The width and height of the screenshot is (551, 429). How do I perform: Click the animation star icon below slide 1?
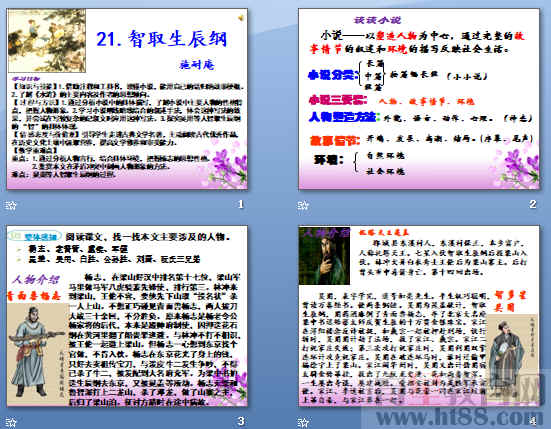tap(11, 205)
